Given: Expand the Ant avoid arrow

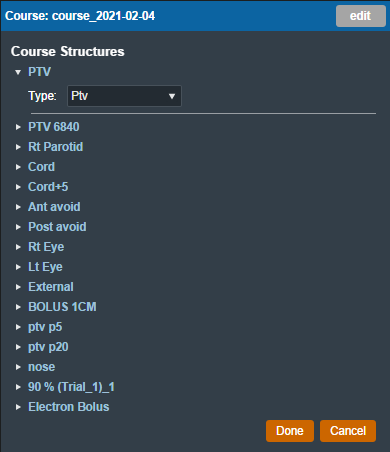Looking at the screenshot, I should click(x=18, y=207).
